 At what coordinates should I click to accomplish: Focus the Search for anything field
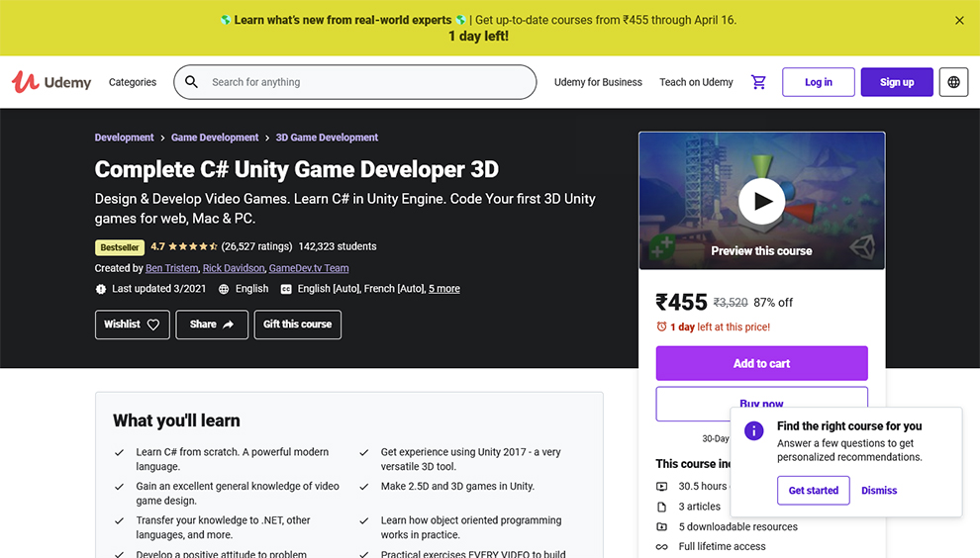[355, 82]
